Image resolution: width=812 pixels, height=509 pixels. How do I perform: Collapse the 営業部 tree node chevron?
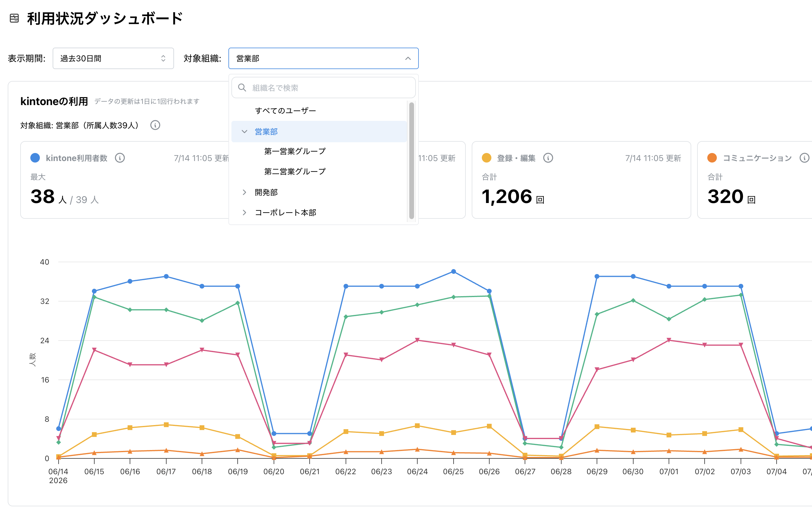[244, 132]
